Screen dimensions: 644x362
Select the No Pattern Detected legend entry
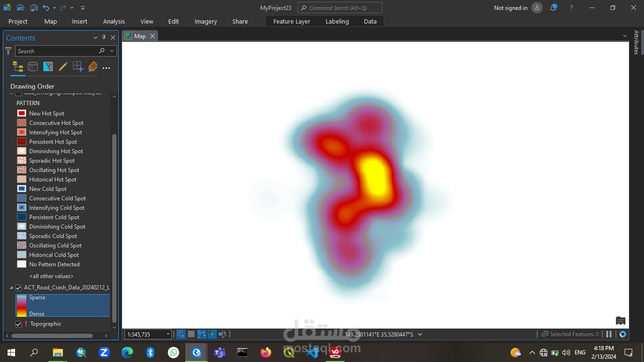point(54,264)
